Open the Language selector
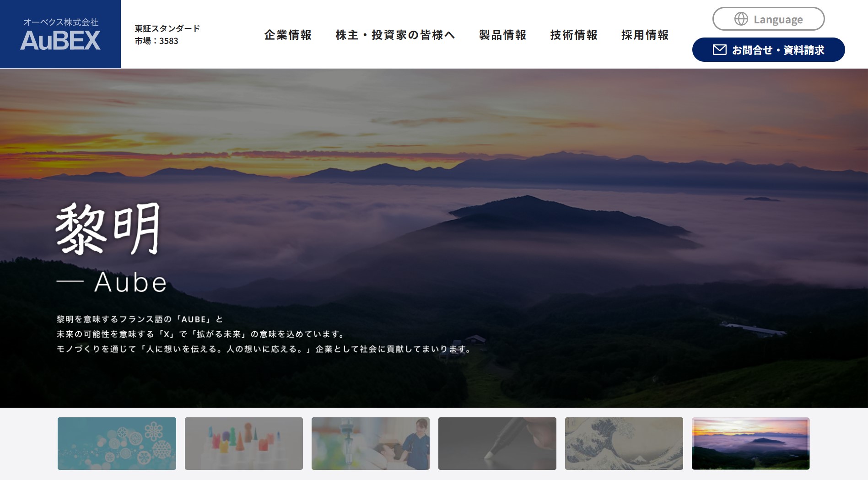Screen dimensions: 868x480 (768, 19)
